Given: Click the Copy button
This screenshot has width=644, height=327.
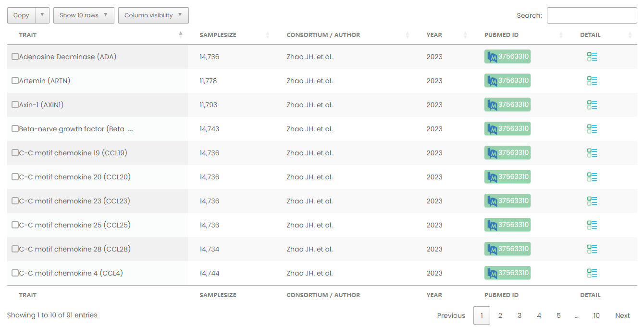Looking at the screenshot, I should pyautogui.click(x=21, y=15).
